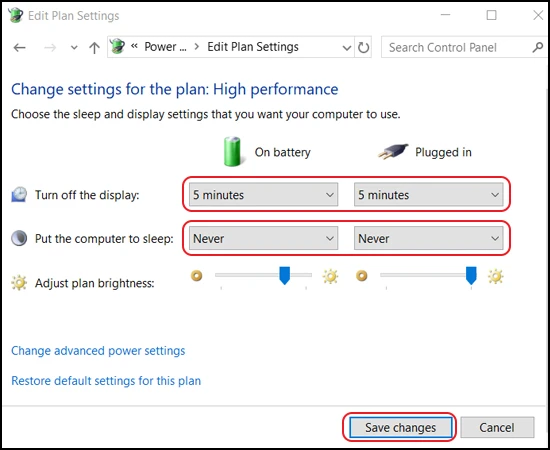Open On battery display timeout dropdown

point(263,194)
